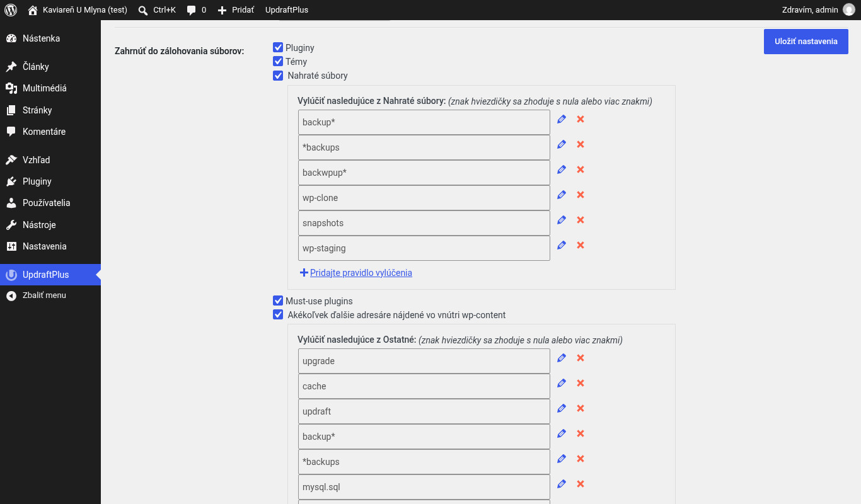Open the WordPress logo menu

[x=11, y=10]
